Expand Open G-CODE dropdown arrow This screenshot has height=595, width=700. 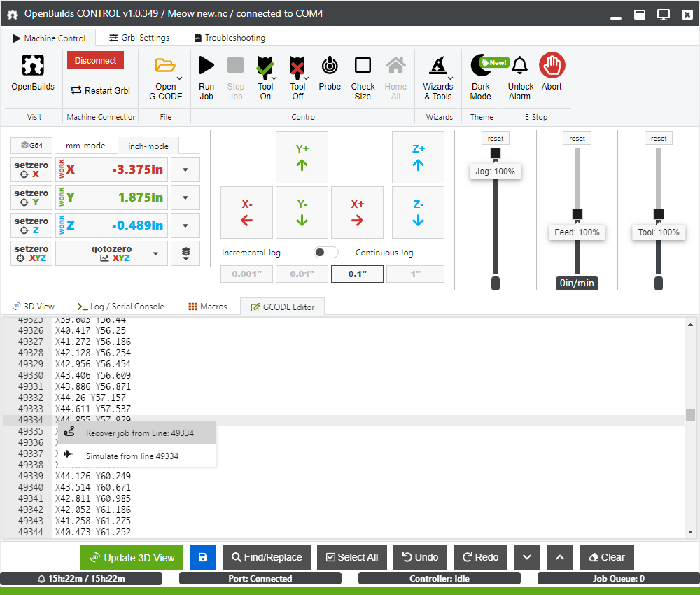[x=179, y=78]
